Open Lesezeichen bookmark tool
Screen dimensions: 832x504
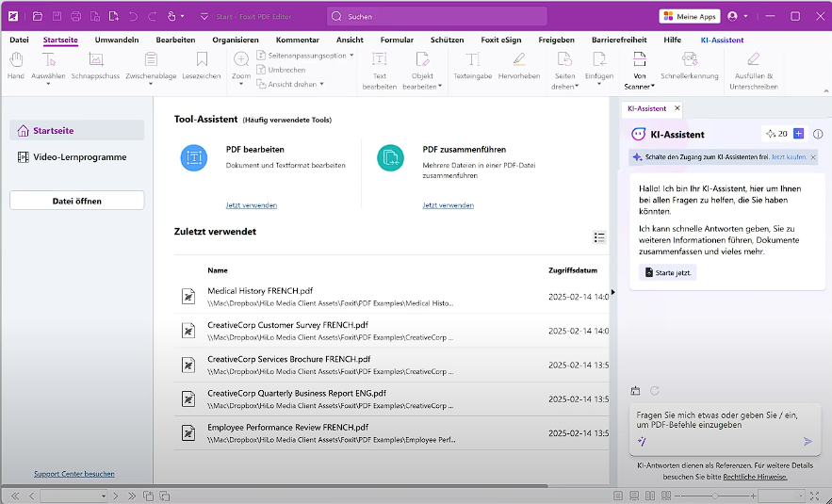coord(202,66)
